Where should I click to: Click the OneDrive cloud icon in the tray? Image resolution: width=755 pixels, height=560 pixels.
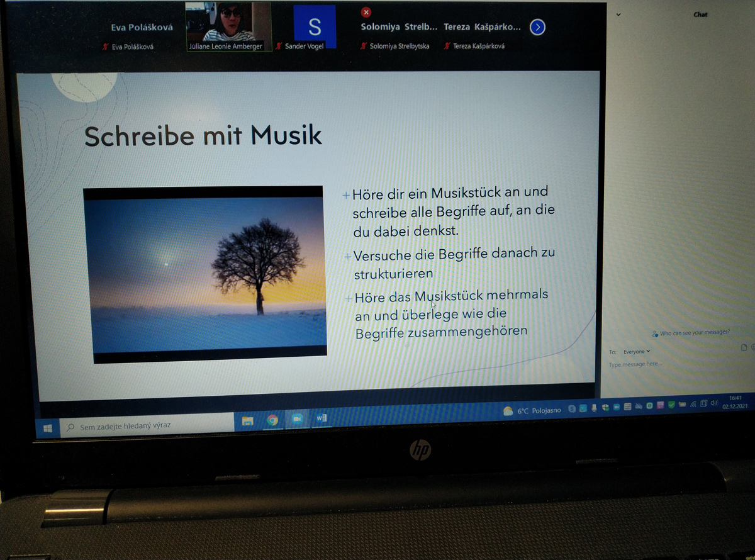tap(639, 406)
